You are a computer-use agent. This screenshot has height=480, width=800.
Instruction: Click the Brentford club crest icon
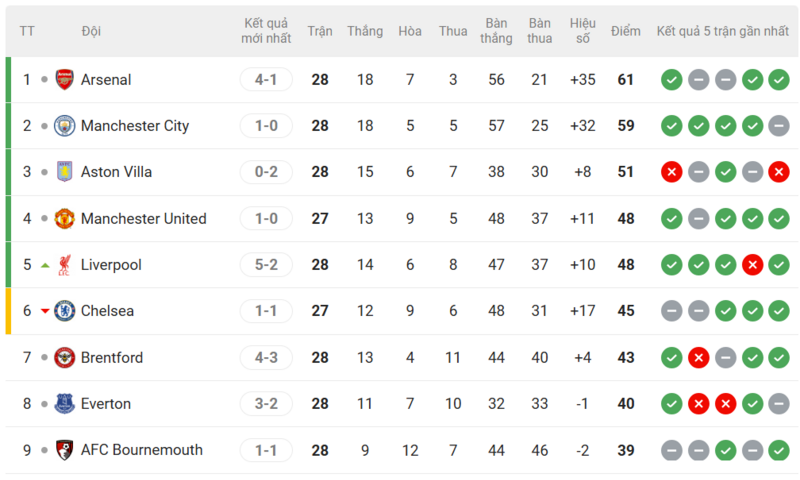pos(65,358)
